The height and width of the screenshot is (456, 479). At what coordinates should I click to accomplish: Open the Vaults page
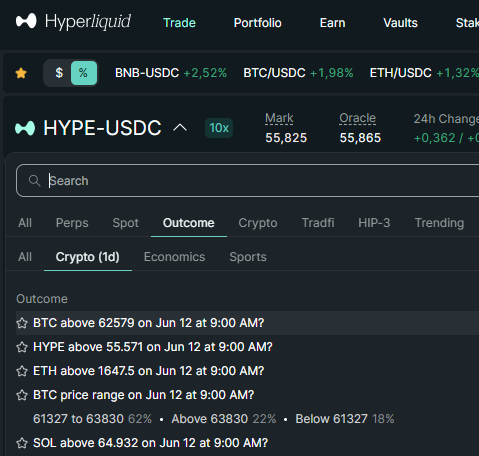click(400, 23)
